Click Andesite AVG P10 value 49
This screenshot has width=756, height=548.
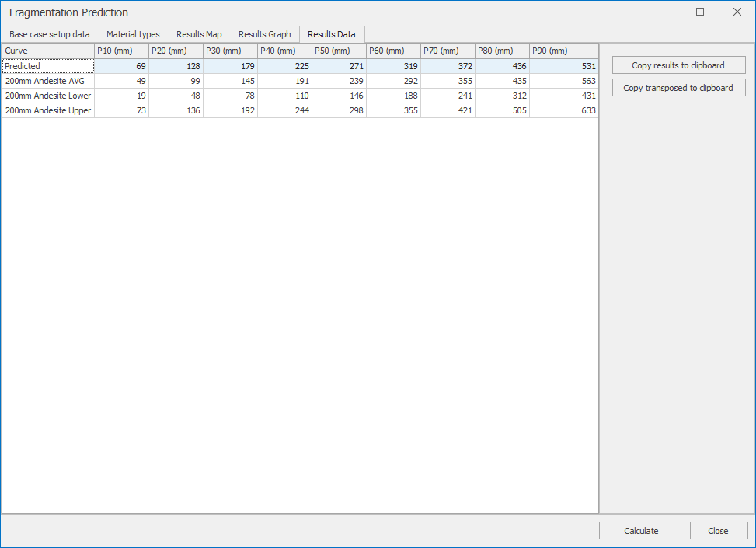click(x=121, y=81)
